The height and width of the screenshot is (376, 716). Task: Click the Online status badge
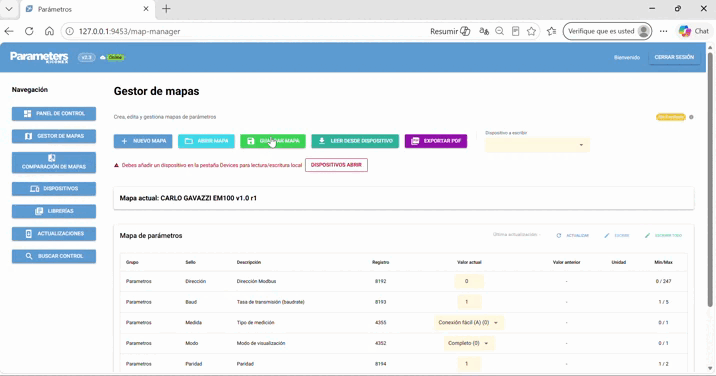[x=115, y=58]
